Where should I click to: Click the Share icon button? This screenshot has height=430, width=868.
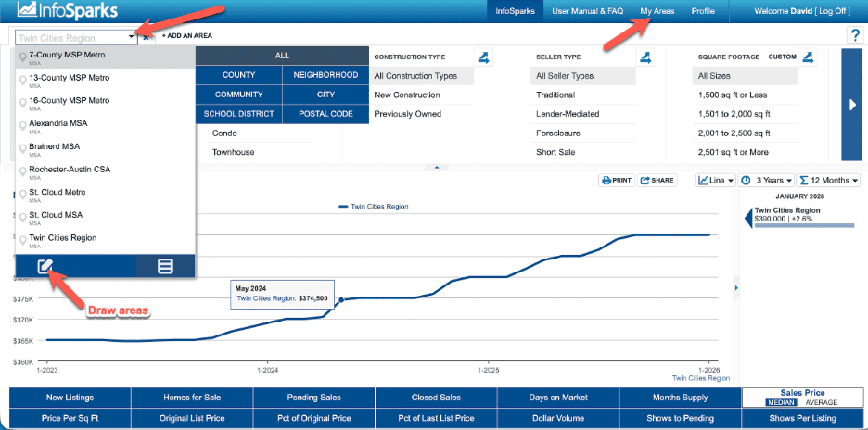tap(657, 180)
